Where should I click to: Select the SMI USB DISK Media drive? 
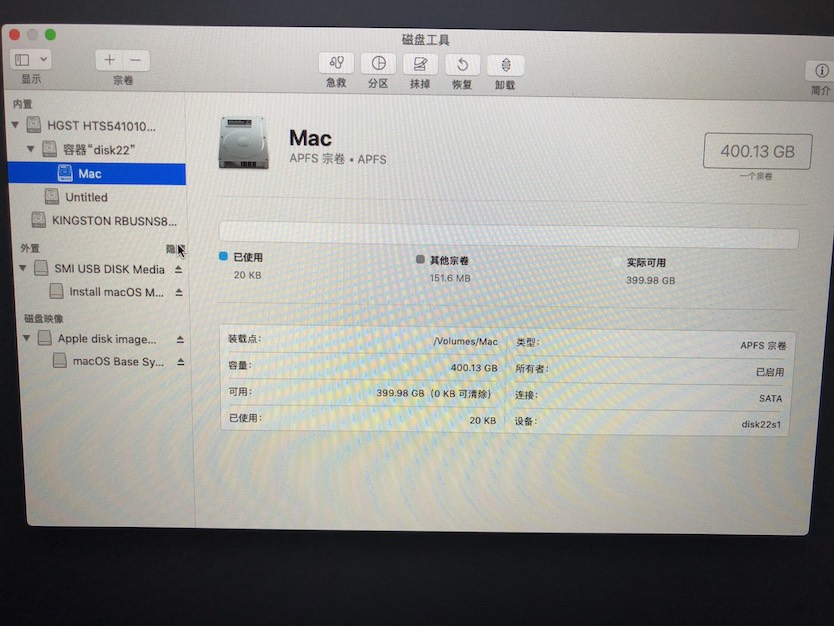tap(97, 269)
